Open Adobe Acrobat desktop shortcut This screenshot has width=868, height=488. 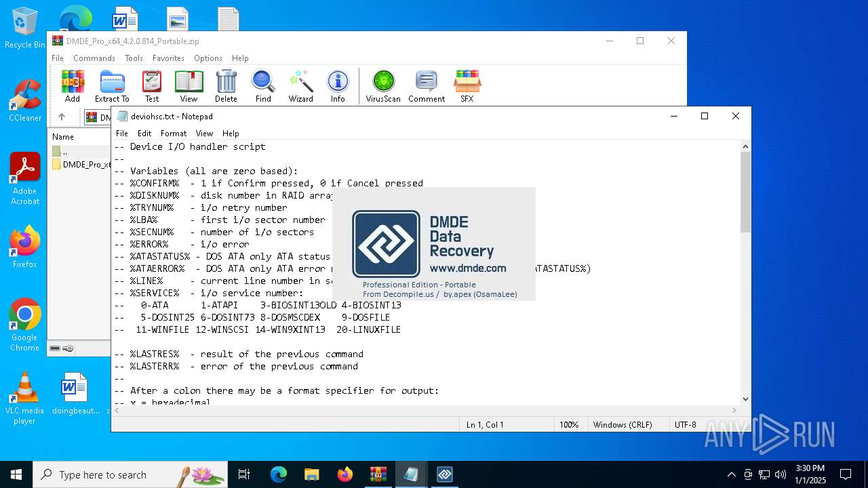click(25, 179)
